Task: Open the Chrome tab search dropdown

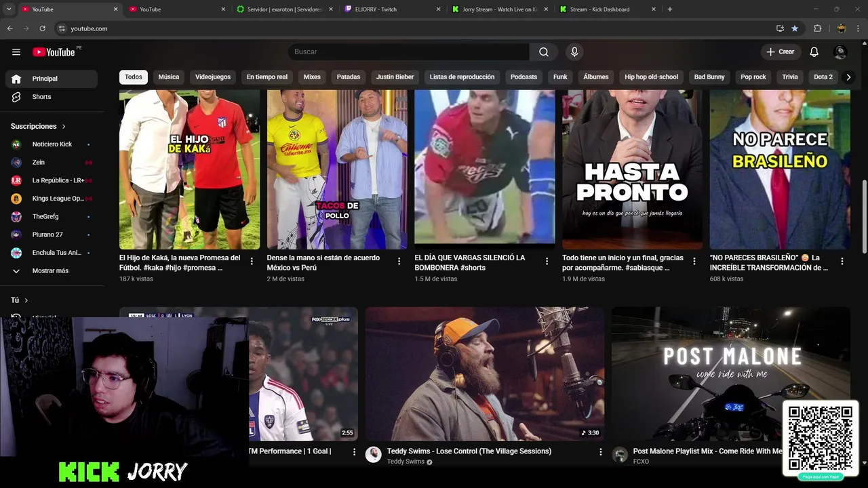Action: click(9, 9)
